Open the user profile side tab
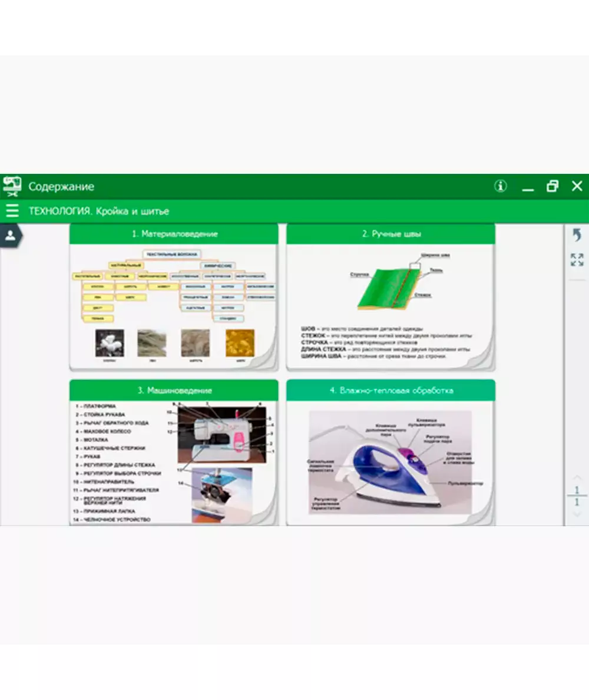The height and width of the screenshot is (700, 589). pos(11,236)
